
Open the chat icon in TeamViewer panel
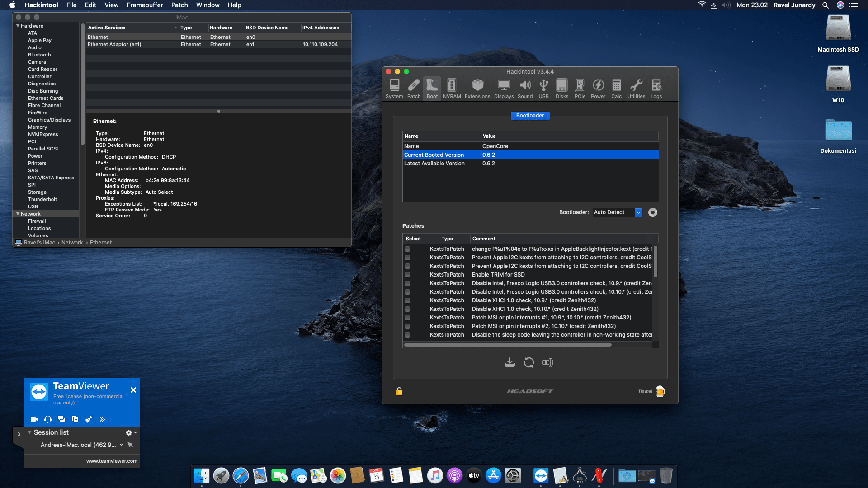point(61,419)
